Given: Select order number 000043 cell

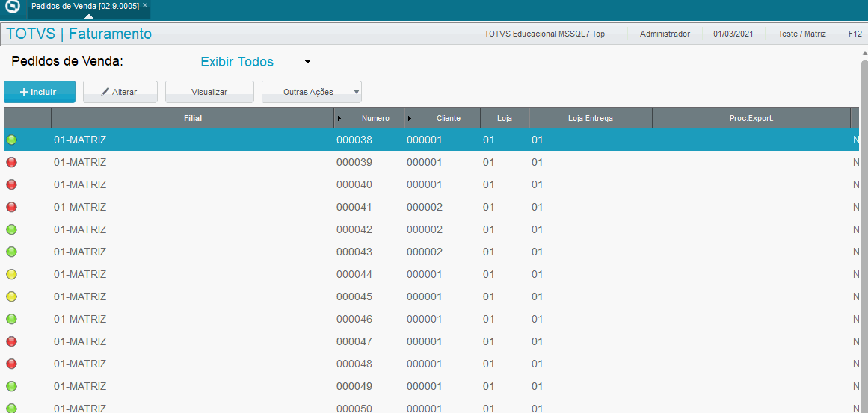Looking at the screenshot, I should 354,252.
